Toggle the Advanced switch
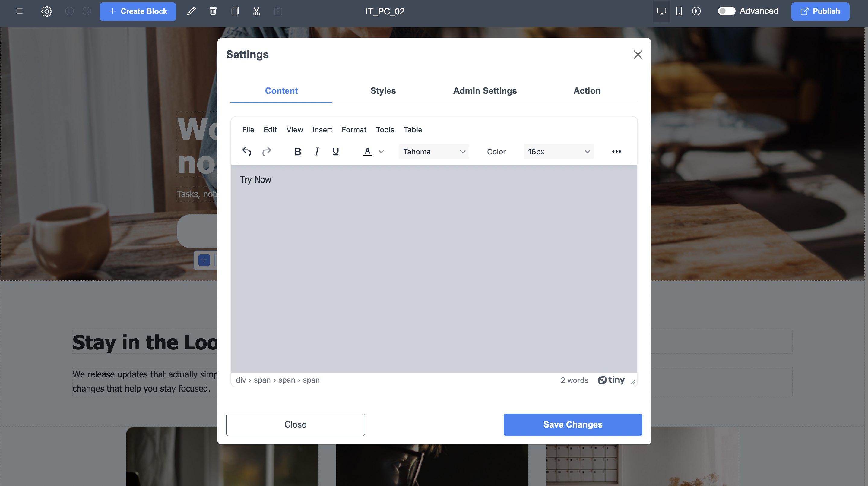 click(726, 11)
